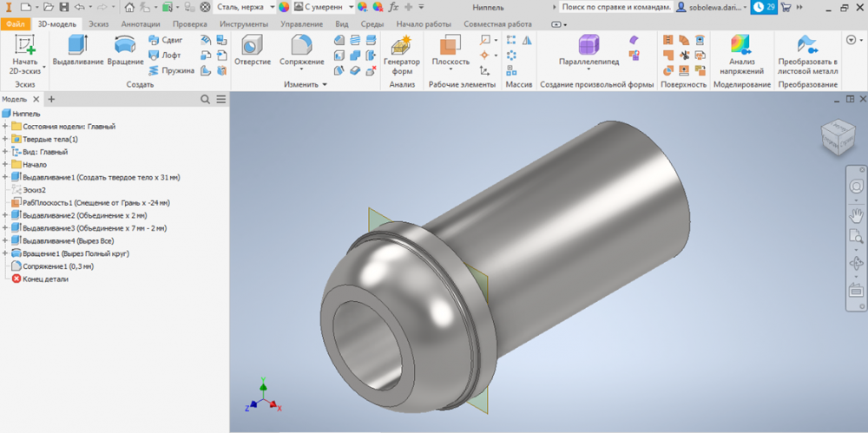The height and width of the screenshot is (433, 868).
Task: Open the material dropdown Сталь, нержа
Action: coord(246,7)
